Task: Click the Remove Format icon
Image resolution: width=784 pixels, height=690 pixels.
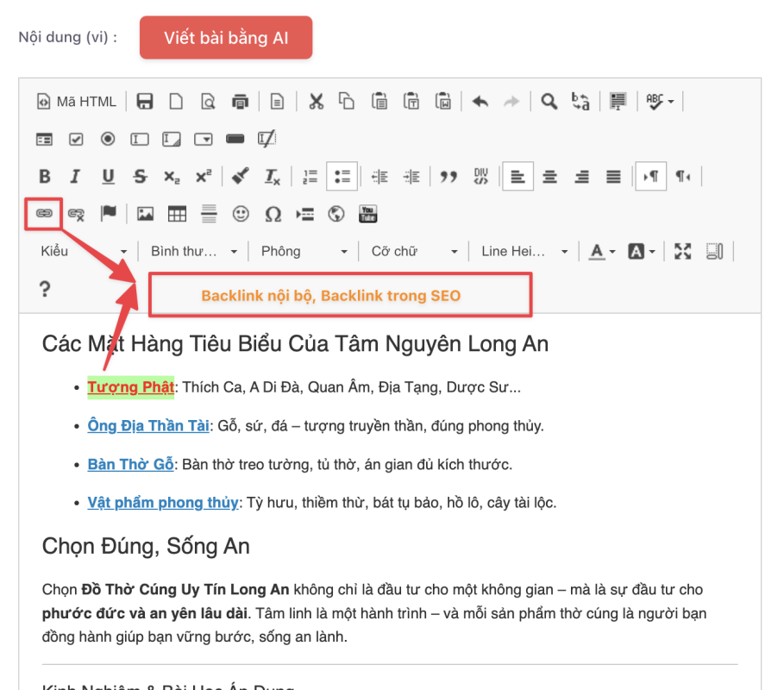Action: tap(273, 177)
